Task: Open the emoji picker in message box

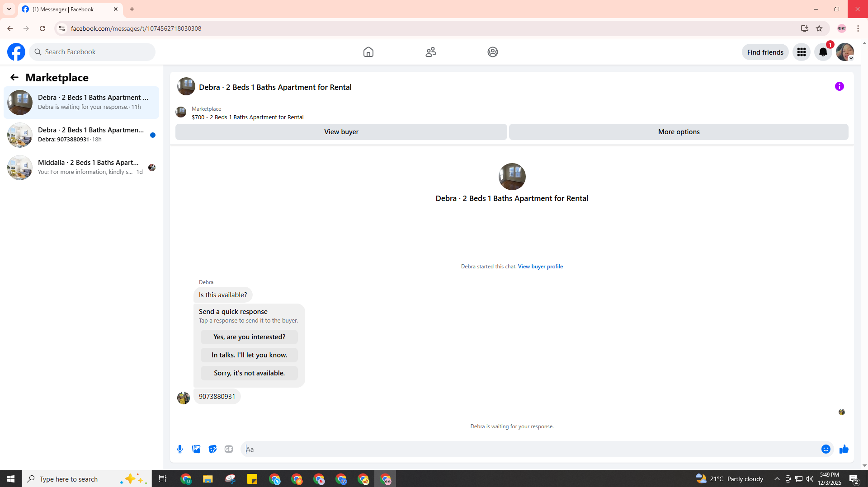Action: (826, 449)
